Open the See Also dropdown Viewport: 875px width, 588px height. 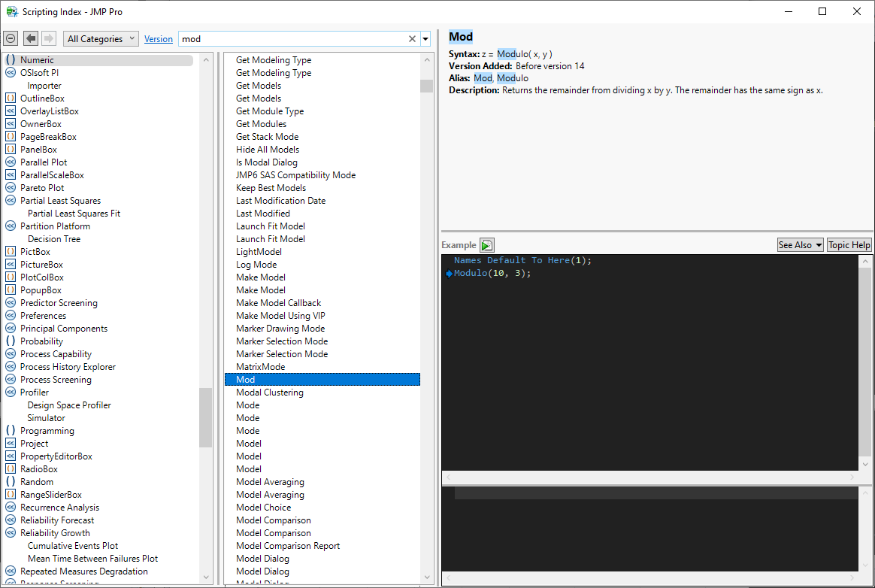(x=800, y=244)
